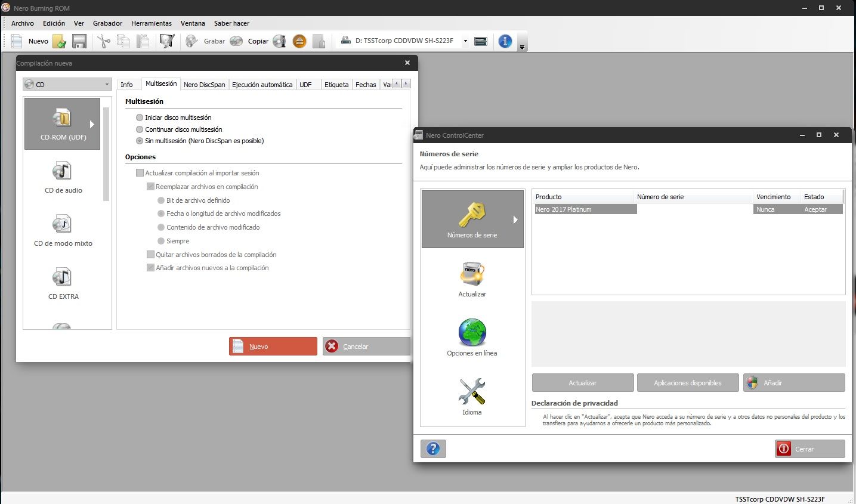The width and height of the screenshot is (856, 504).
Task: Click the Paste clipboard icon
Action: pos(143,41)
